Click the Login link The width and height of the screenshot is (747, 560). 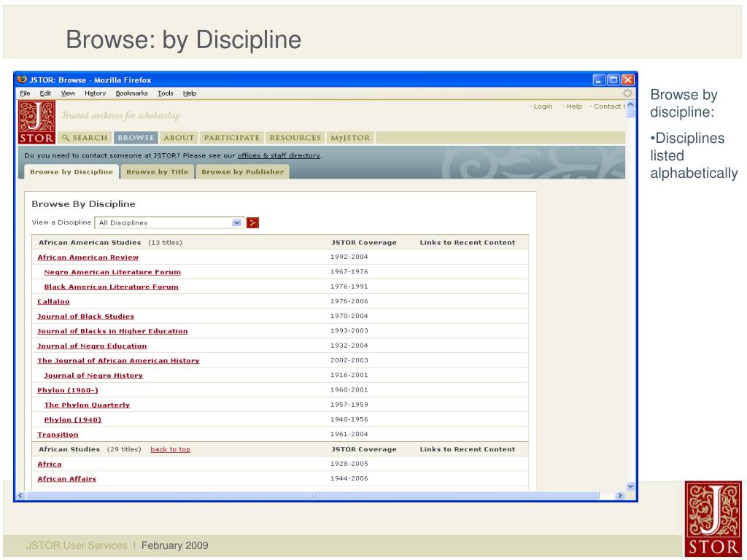coord(543,106)
